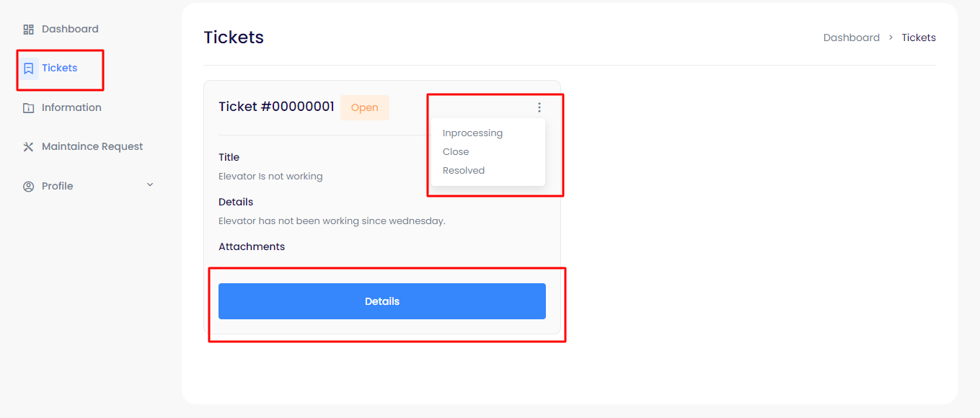The width and height of the screenshot is (980, 418).
Task: Expand the Profile submenu chevron
Action: point(150,185)
